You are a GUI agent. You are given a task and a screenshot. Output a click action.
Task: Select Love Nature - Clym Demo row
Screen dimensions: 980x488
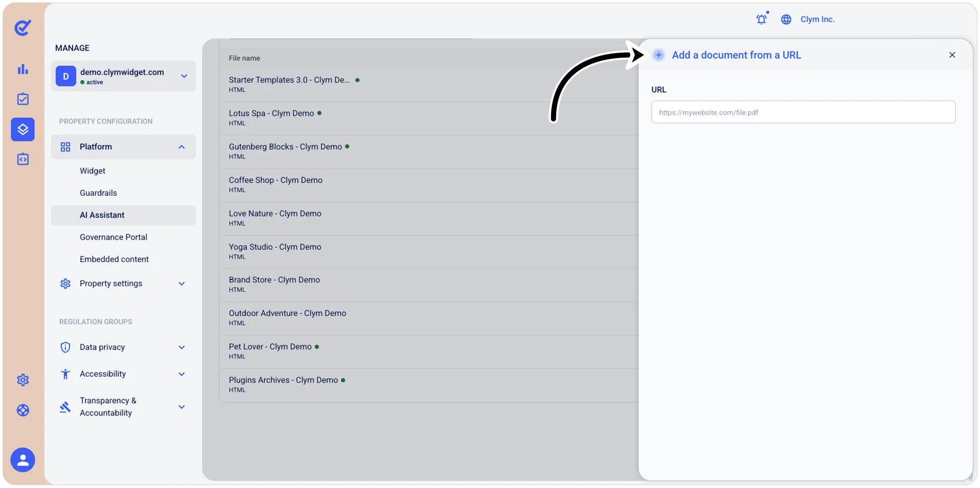coord(429,218)
